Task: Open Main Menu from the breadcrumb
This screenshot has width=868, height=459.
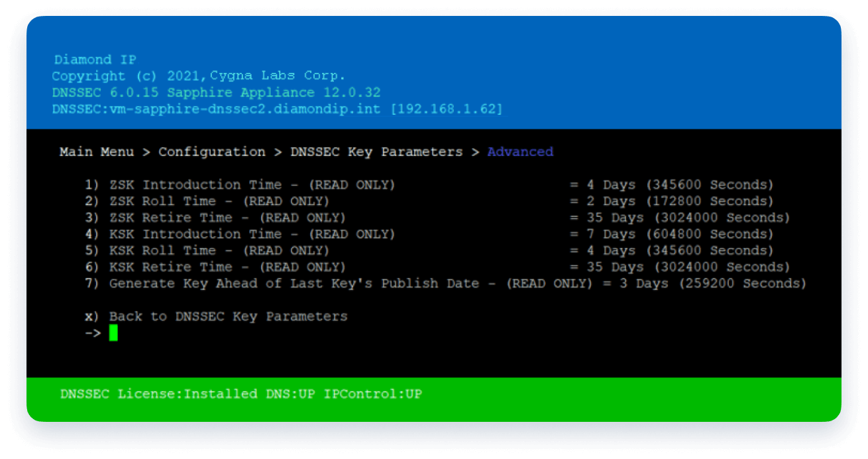Action: coord(95,151)
